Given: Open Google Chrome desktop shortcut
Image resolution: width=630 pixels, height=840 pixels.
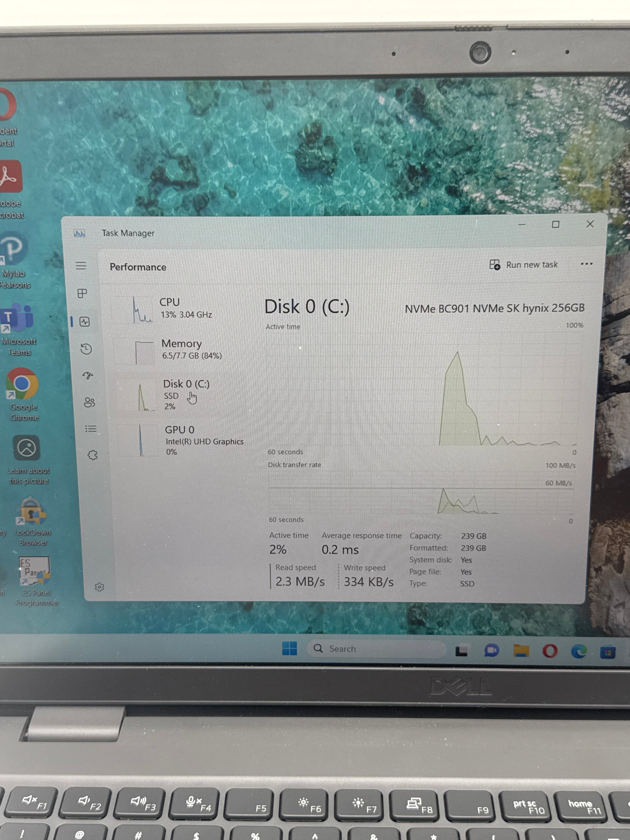Looking at the screenshot, I should (23, 384).
